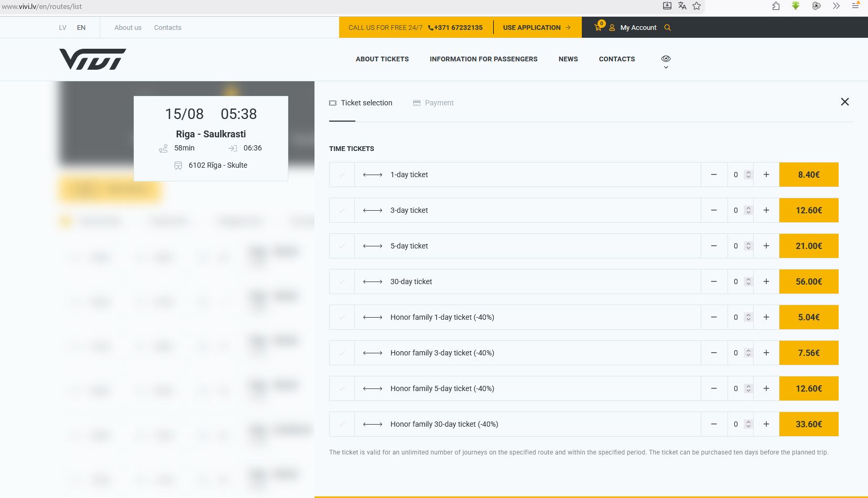Decrease Honor family 30-day ticket quantity
This screenshot has height=498, width=868.
(714, 424)
